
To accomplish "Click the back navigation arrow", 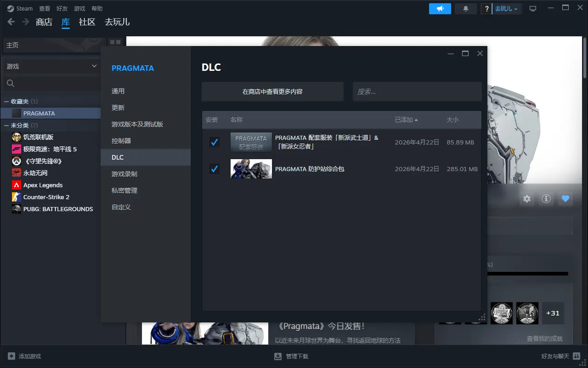I will tap(11, 22).
